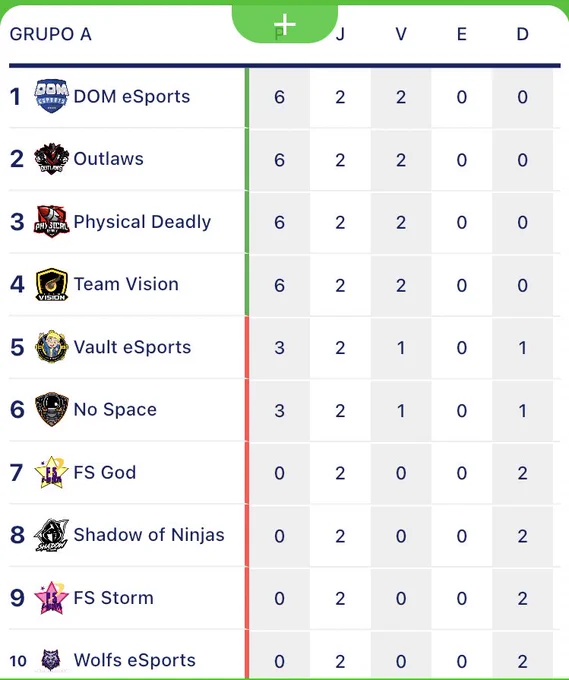
Task: Click the Vault eSports logo
Action: pos(52,347)
